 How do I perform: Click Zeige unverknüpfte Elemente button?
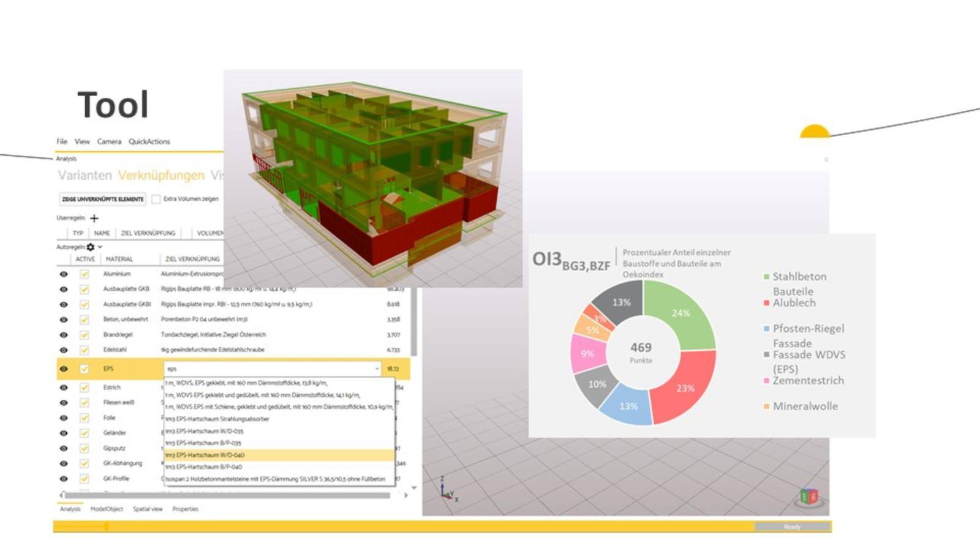click(x=102, y=199)
